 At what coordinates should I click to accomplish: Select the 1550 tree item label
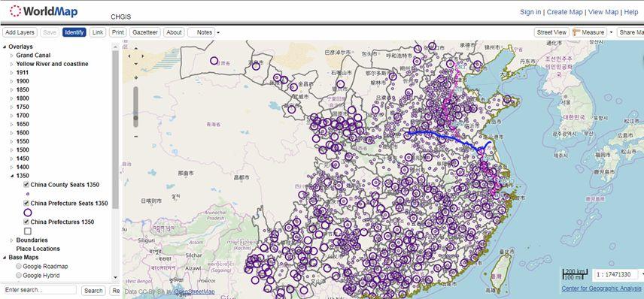tap(23, 141)
